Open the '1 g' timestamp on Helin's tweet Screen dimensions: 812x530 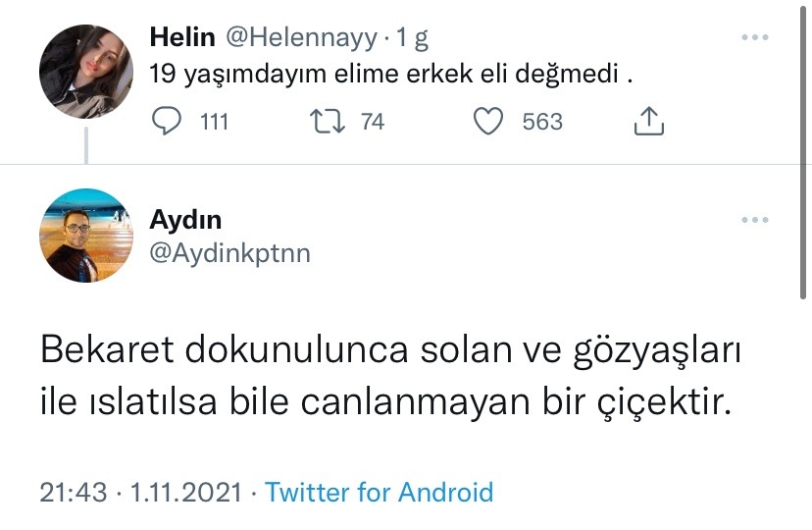click(x=412, y=38)
